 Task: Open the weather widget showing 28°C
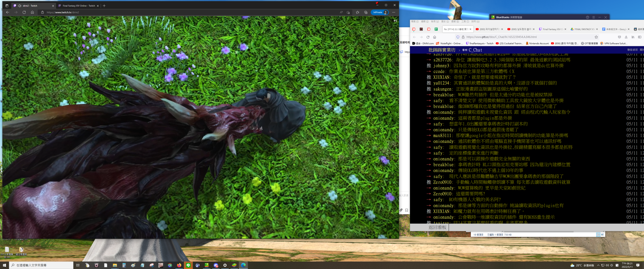582,265
